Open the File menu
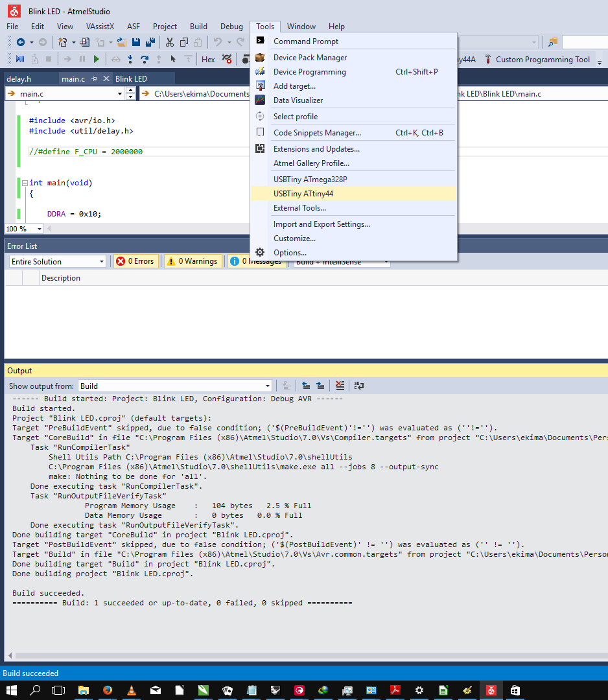608x700 pixels. click(x=12, y=27)
